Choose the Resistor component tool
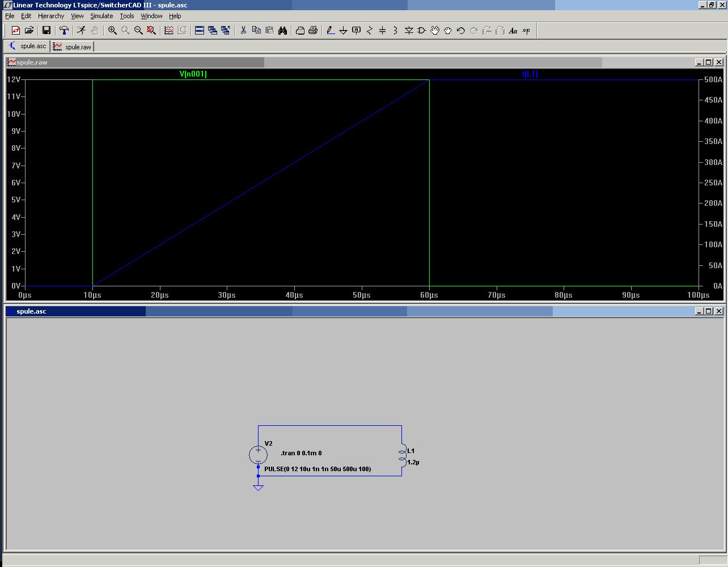The width and height of the screenshot is (728, 567). click(370, 31)
